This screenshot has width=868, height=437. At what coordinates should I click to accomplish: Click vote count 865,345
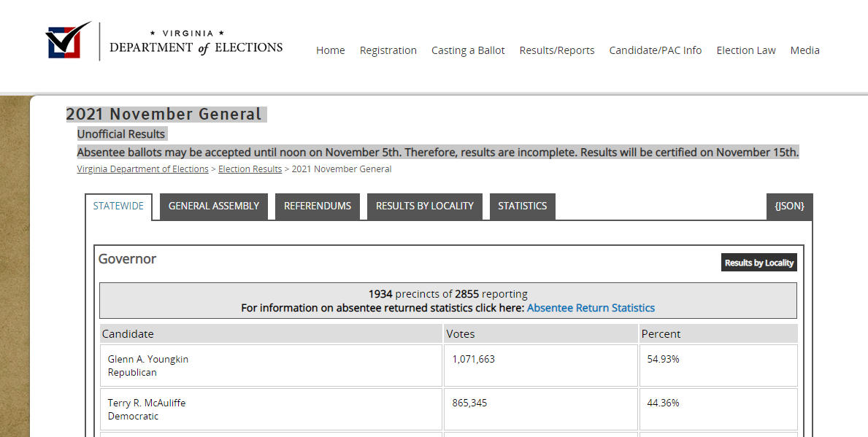469,403
